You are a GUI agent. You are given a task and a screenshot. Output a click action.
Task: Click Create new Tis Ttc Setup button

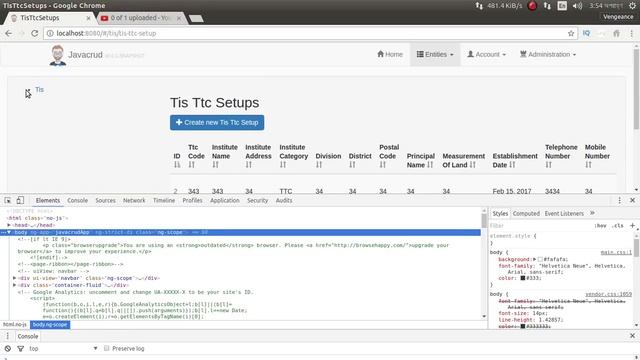tap(217, 122)
